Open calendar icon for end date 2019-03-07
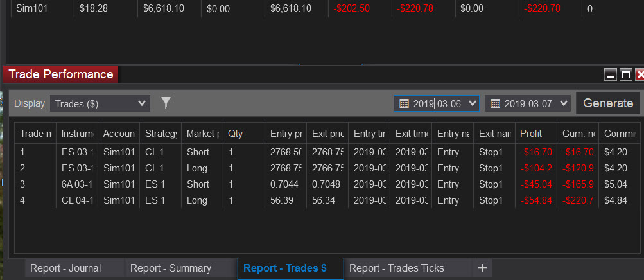Viewport: 644px width, 280px height. click(x=495, y=104)
